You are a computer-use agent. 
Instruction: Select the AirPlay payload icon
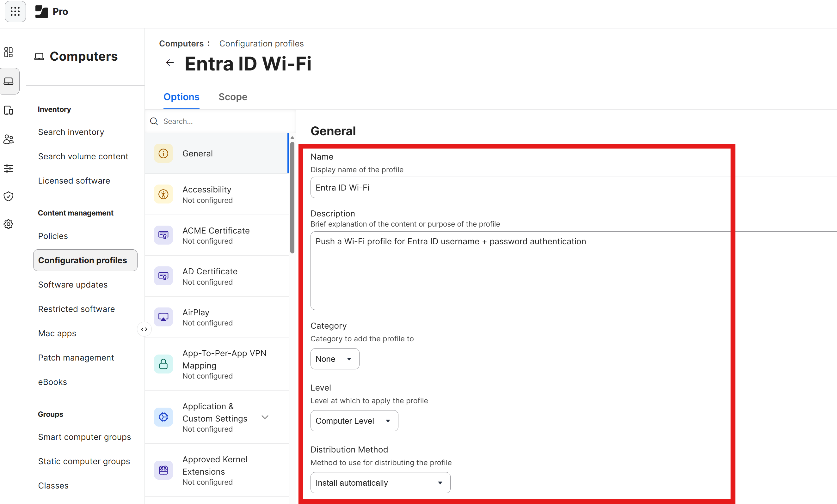[163, 317]
